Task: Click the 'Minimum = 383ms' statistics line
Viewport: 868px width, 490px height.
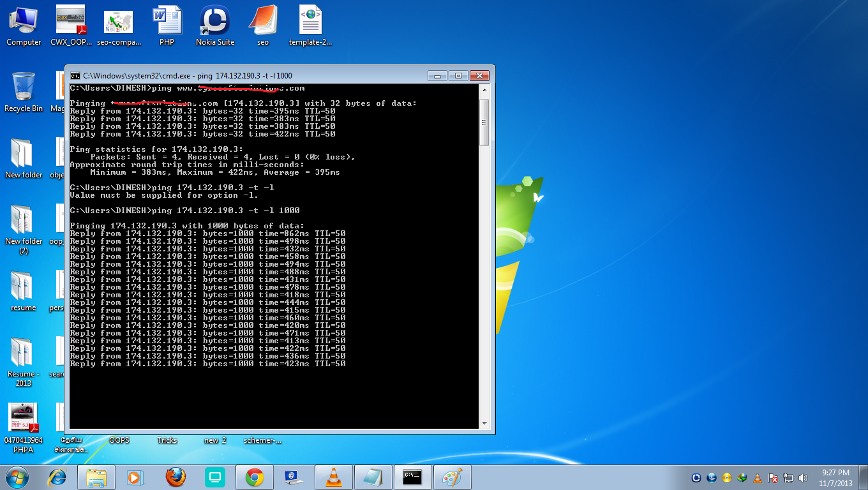Action: [x=215, y=172]
